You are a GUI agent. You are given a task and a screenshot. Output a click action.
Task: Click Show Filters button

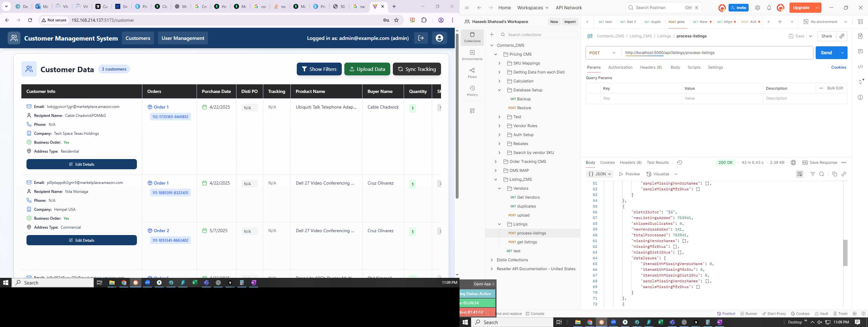point(319,69)
